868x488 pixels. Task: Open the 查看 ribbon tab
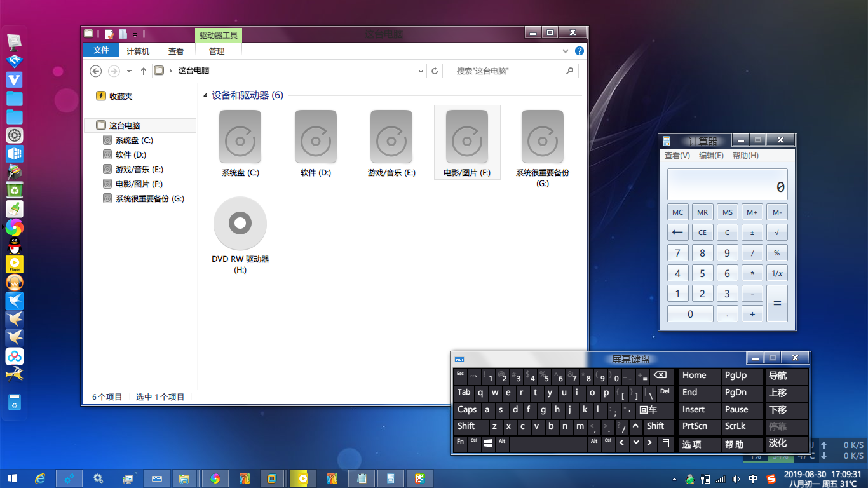click(176, 51)
